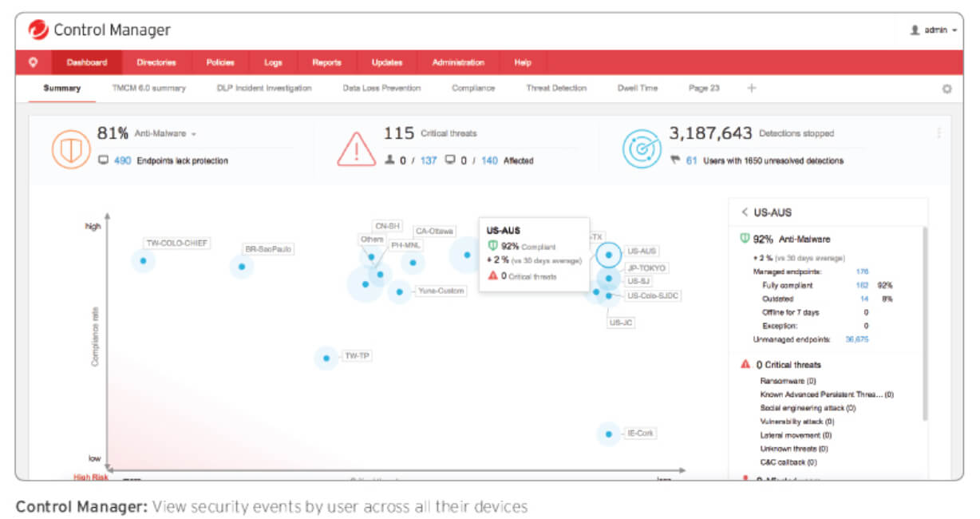Image resolution: width=980 pixels, height=519 pixels.
Task: Click the CA-Ottawa chart label
Action: 434,231
